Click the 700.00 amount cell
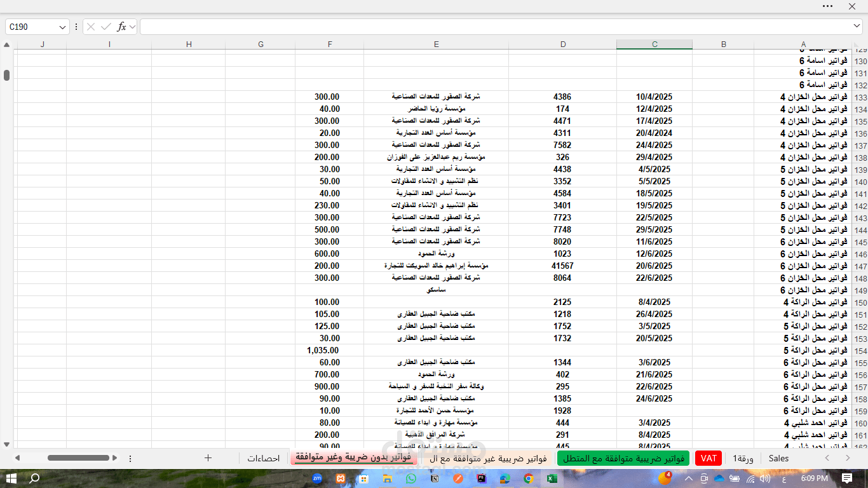Image resolution: width=868 pixels, height=488 pixels. coord(330,375)
